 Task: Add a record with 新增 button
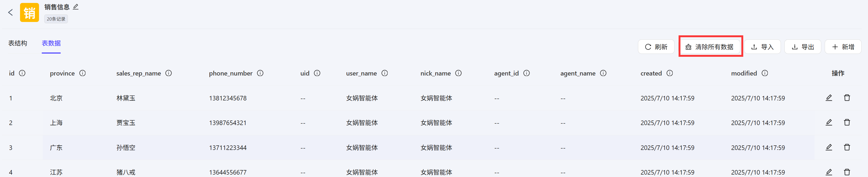click(x=843, y=47)
